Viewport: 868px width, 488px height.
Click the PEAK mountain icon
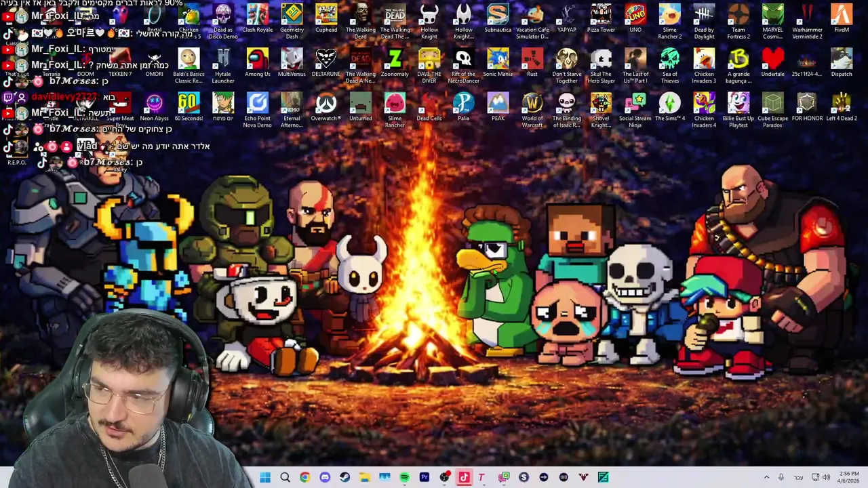498,107
